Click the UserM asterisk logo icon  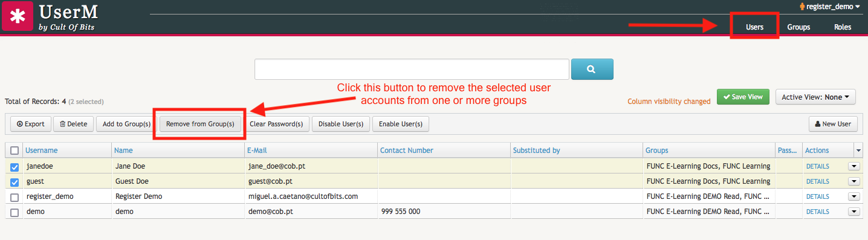tap(17, 16)
